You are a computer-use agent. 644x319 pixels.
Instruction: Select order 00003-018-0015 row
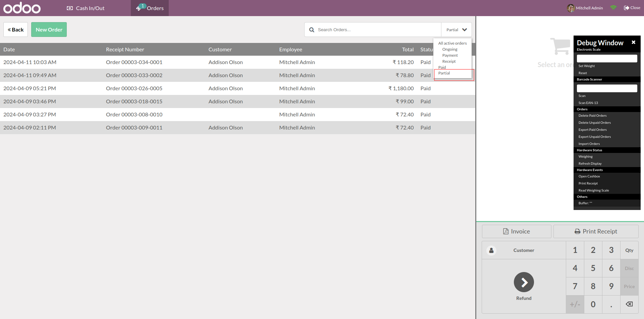point(237,102)
